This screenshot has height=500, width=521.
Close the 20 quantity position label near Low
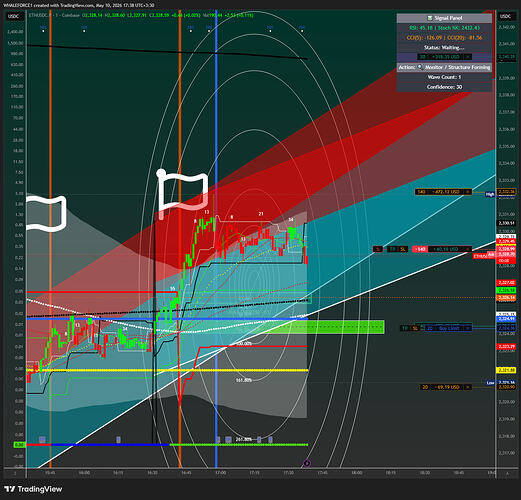click(x=468, y=387)
